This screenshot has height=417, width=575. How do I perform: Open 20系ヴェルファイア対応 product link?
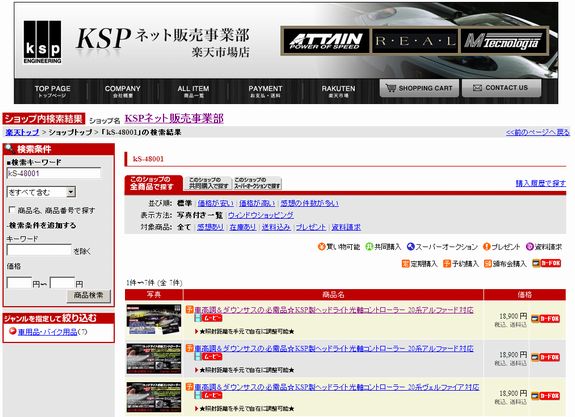(337, 387)
